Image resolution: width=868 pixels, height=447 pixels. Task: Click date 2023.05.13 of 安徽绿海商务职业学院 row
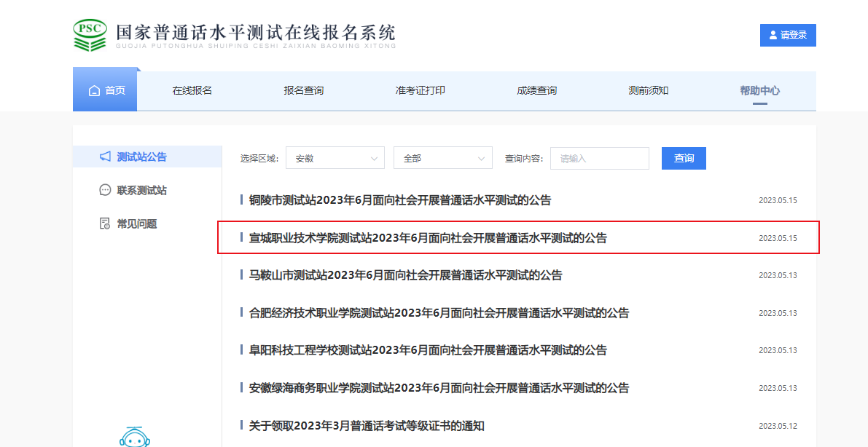point(778,387)
